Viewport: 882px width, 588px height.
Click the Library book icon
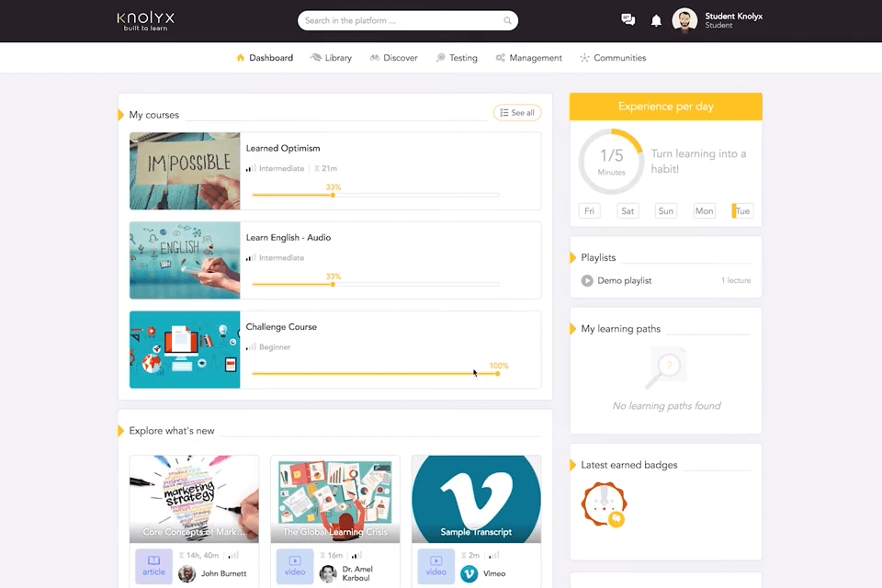(316, 57)
